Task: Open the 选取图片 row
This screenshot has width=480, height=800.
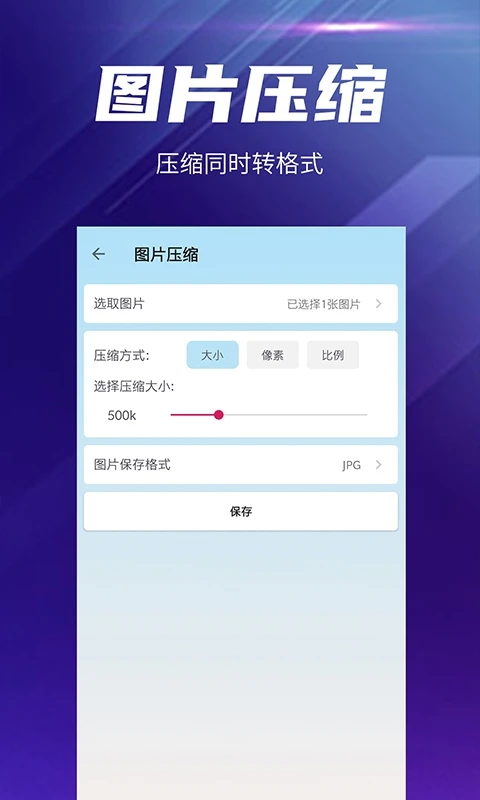Action: coord(241,304)
